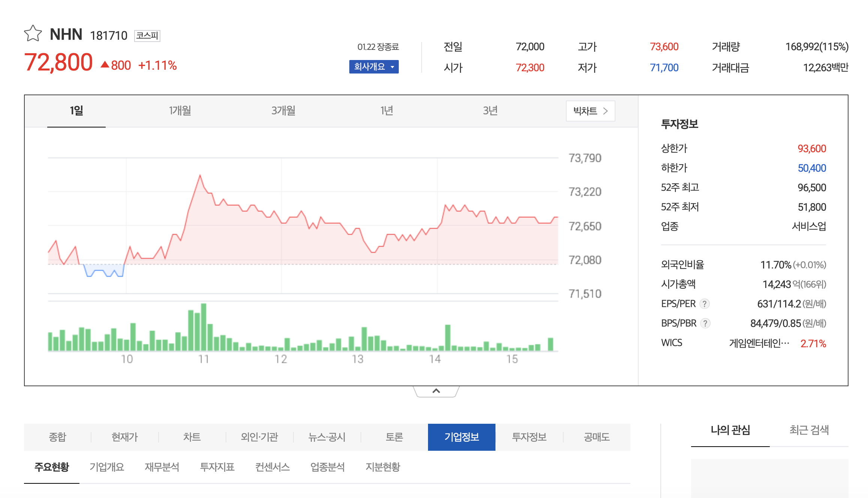Click the 시가 value 72,300
The image size is (868, 498).
click(x=530, y=68)
